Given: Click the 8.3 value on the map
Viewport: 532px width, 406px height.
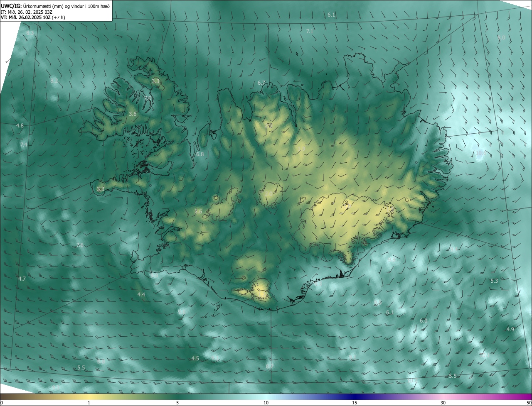Looking at the screenshot, I should pos(30,33).
